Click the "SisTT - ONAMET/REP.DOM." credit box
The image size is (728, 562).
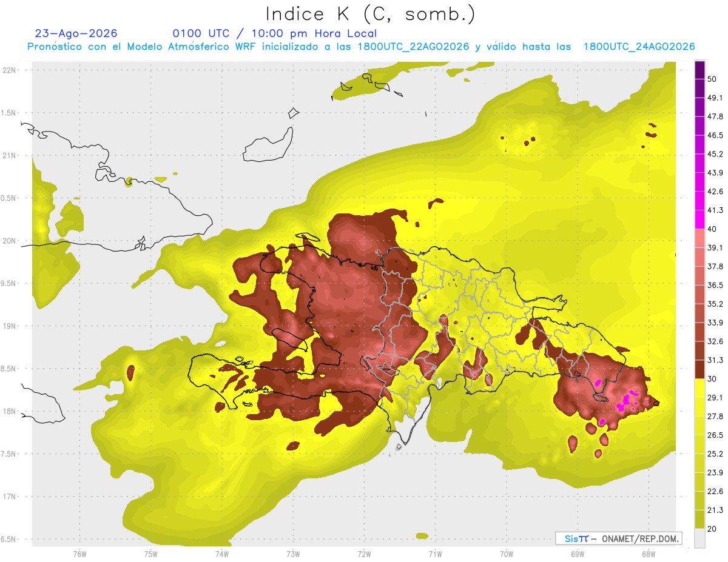[618, 538]
